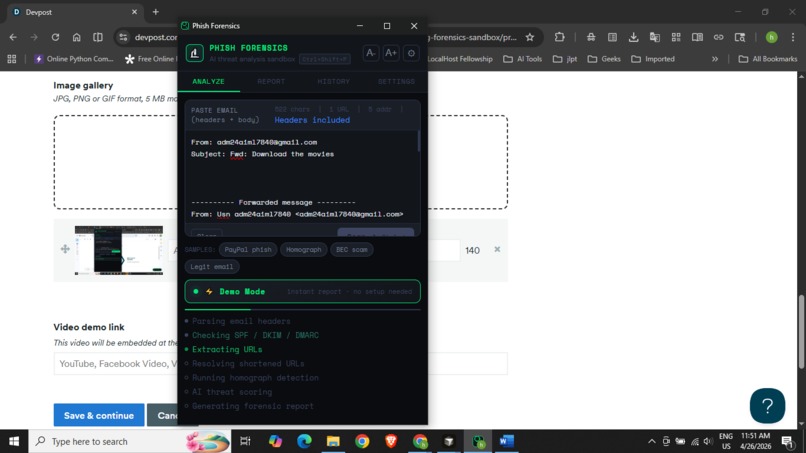The height and width of the screenshot is (453, 806).
Task: Decrease font size with A- button
Action: tap(371, 53)
